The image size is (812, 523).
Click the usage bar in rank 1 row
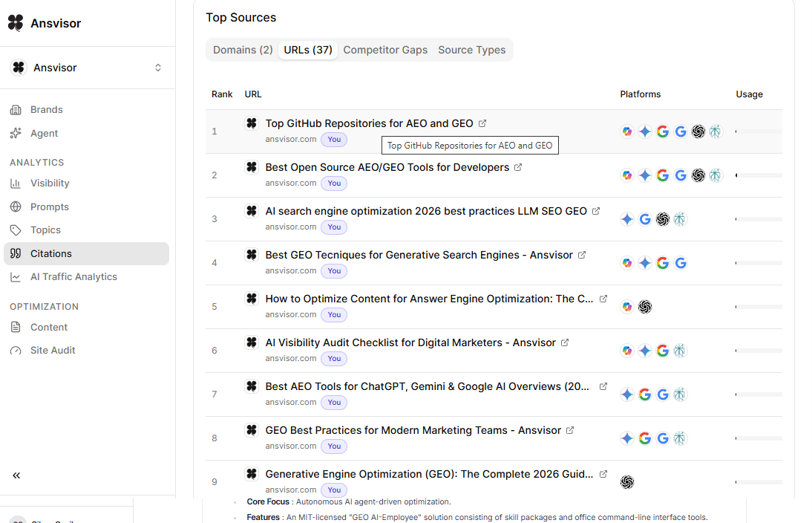tap(759, 131)
